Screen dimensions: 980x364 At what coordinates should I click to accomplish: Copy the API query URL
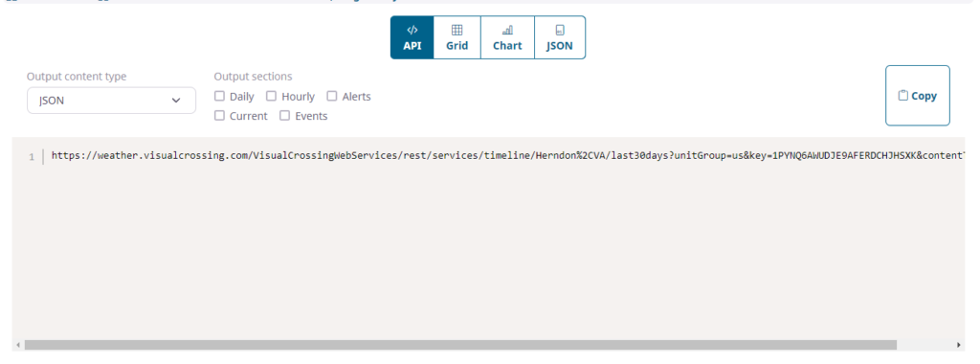click(x=918, y=96)
